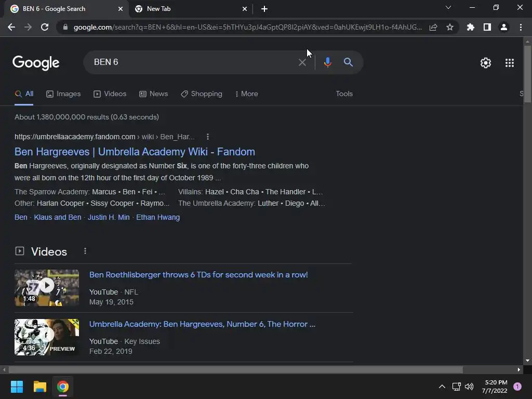Open File Explorer from the taskbar

39,387
